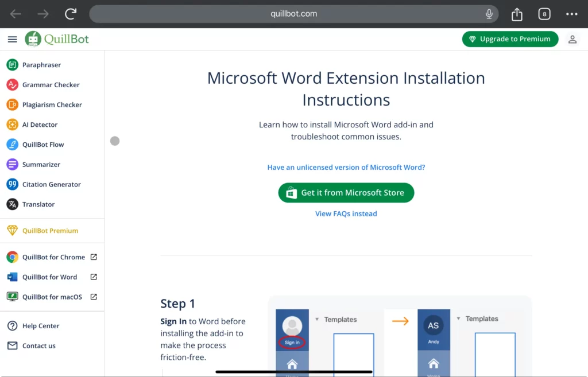Open the unlicensed Microsoft Word link
Screen dimensions: 588x377
pyautogui.click(x=346, y=167)
